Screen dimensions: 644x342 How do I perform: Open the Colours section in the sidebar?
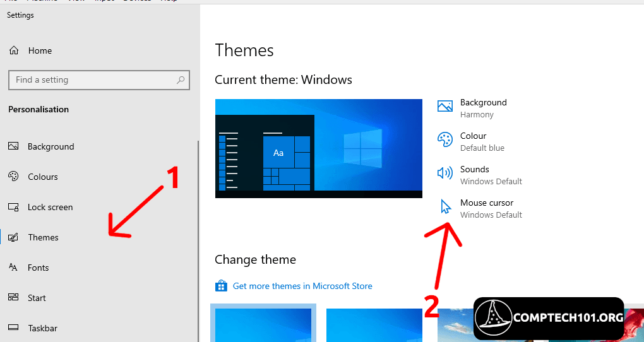[x=43, y=177]
